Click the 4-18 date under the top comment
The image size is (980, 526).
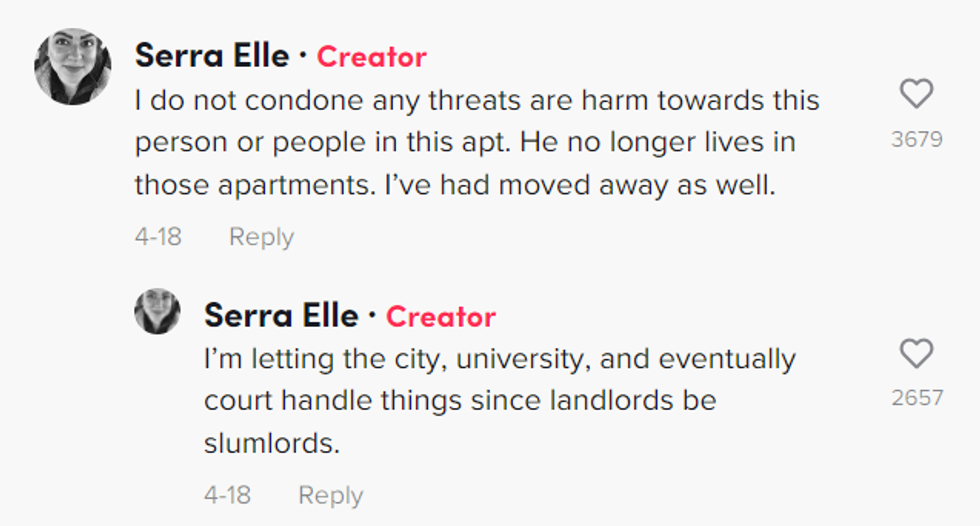(158, 237)
